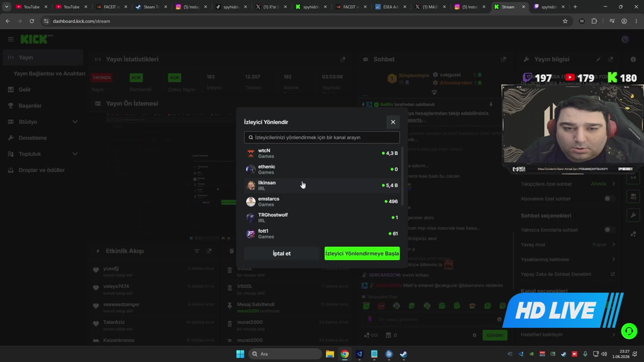This screenshot has height=362, width=644.
Task: Go back in browser history
Action: [x=8, y=21]
